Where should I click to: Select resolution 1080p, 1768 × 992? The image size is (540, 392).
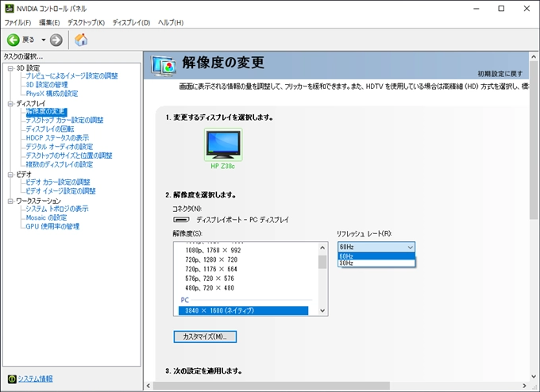213,250
